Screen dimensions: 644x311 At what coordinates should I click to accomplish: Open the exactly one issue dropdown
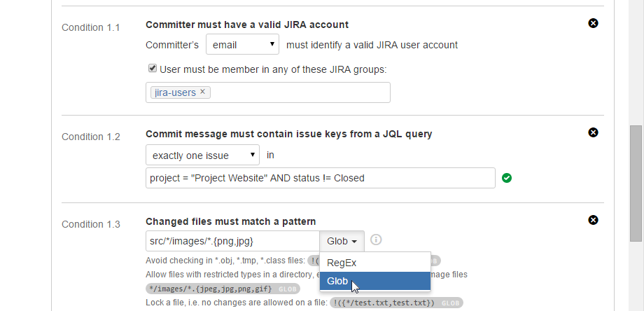pos(202,155)
